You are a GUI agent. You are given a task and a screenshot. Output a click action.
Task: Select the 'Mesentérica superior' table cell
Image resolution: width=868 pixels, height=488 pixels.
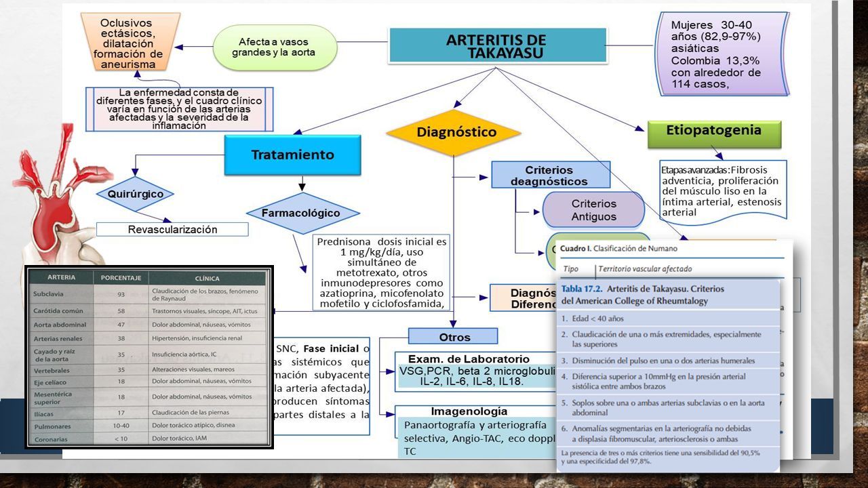click(x=62, y=397)
